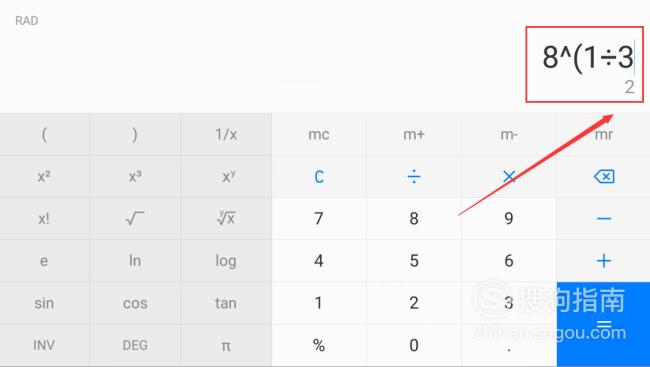Viewport: 650px width, 367px height.
Task: Tap the y-th root of x key
Action: [x=226, y=219]
